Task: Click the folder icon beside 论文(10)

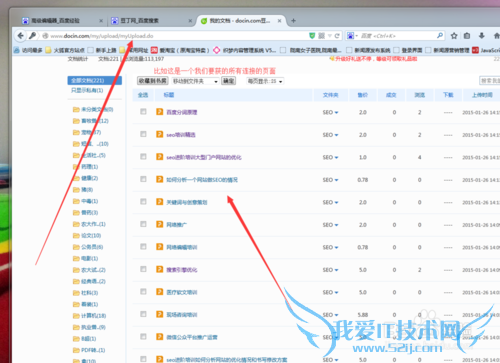Action: pos(76,236)
